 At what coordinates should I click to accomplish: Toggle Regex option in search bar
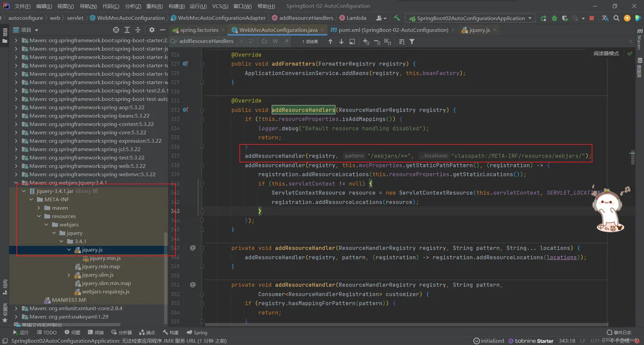click(x=286, y=41)
